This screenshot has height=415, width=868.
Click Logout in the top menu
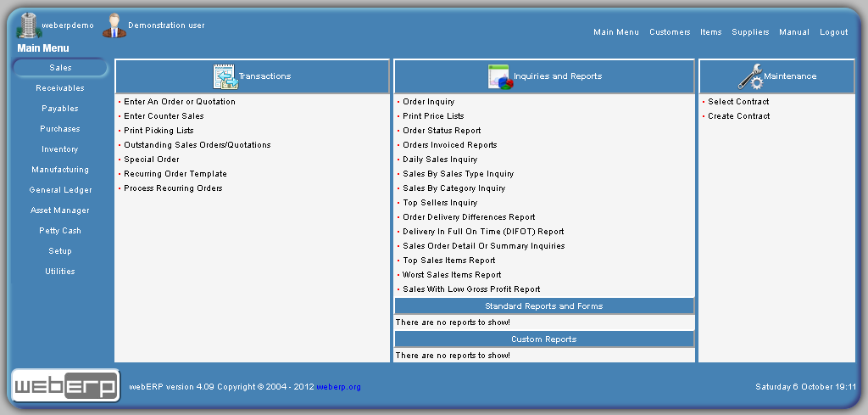pyautogui.click(x=833, y=32)
